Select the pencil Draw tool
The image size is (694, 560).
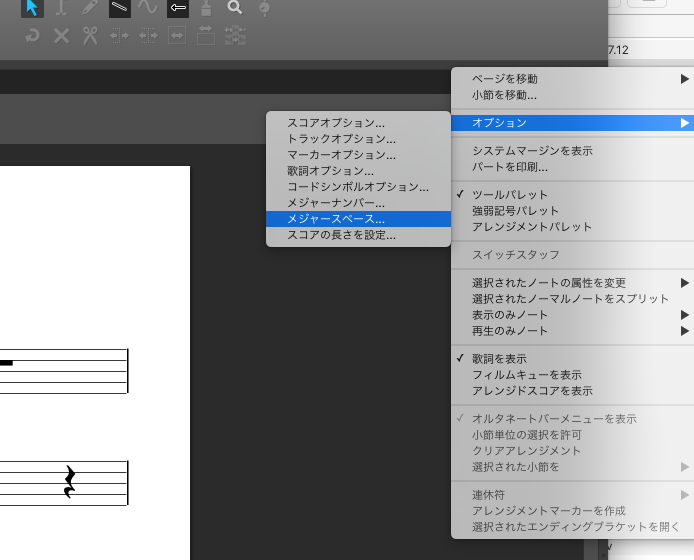90,8
